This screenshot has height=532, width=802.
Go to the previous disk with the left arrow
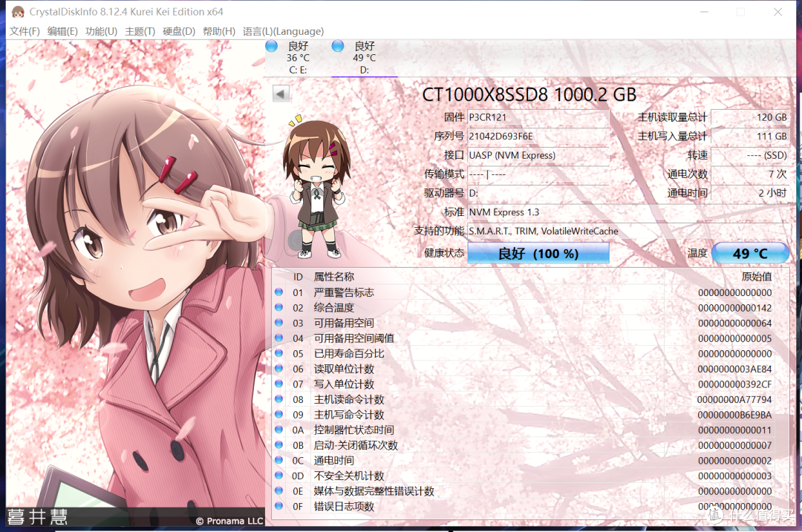(280, 93)
